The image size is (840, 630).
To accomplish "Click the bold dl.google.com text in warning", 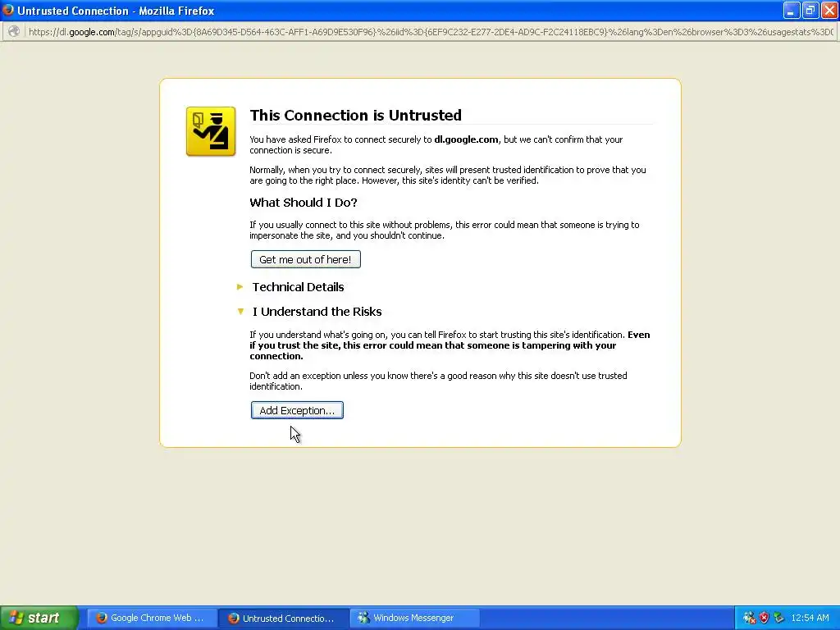I will pyautogui.click(x=466, y=139).
